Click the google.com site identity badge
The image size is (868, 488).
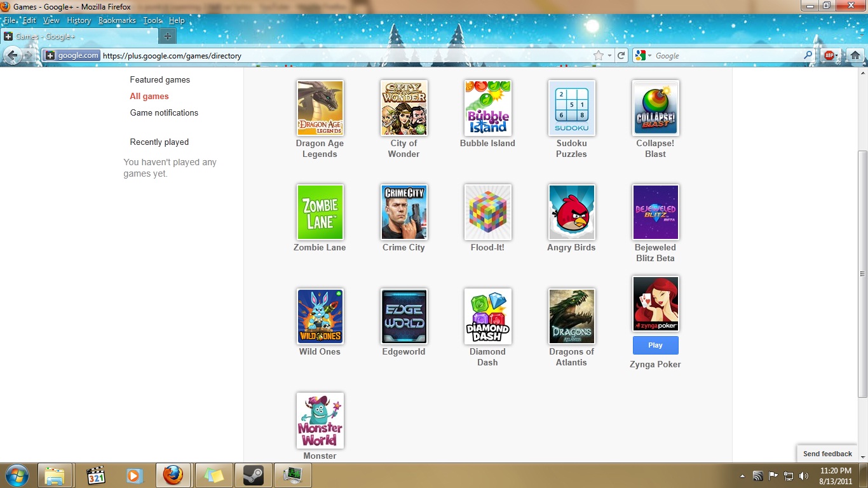(72, 56)
